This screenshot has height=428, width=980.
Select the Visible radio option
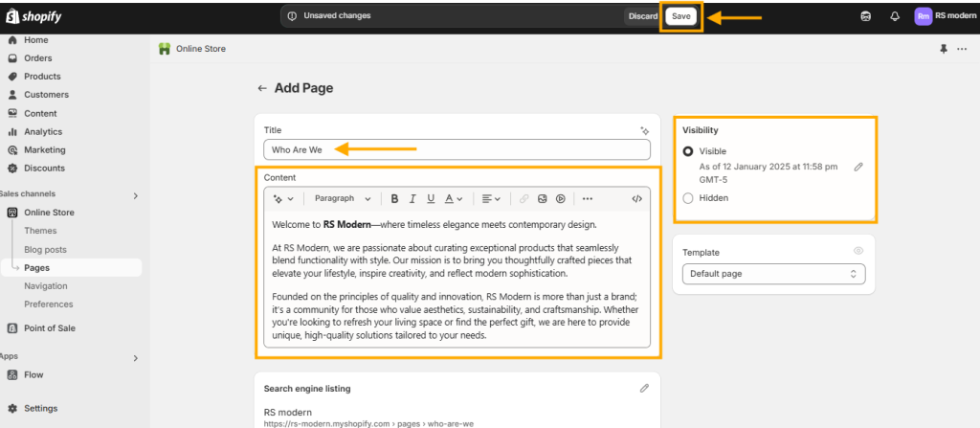tap(688, 151)
